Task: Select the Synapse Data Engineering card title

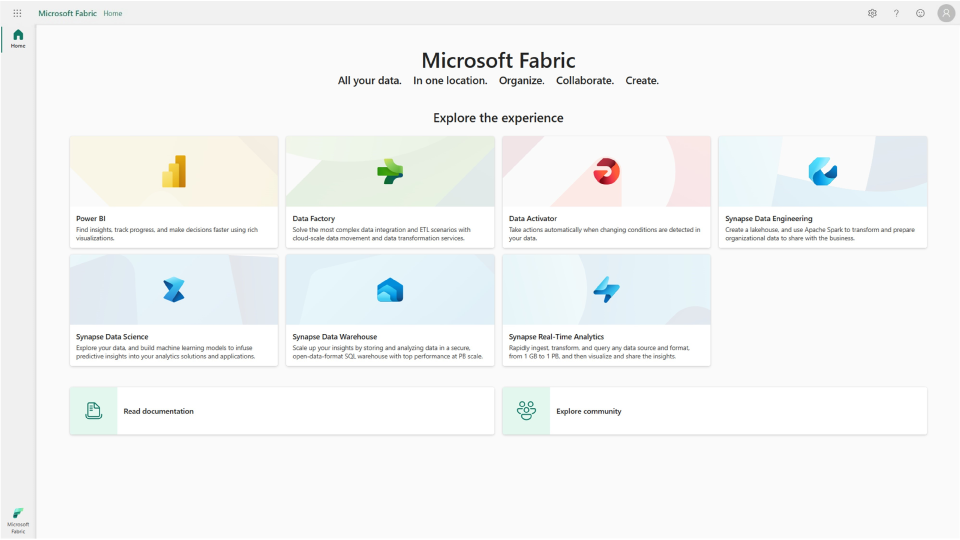Action: [x=769, y=219]
